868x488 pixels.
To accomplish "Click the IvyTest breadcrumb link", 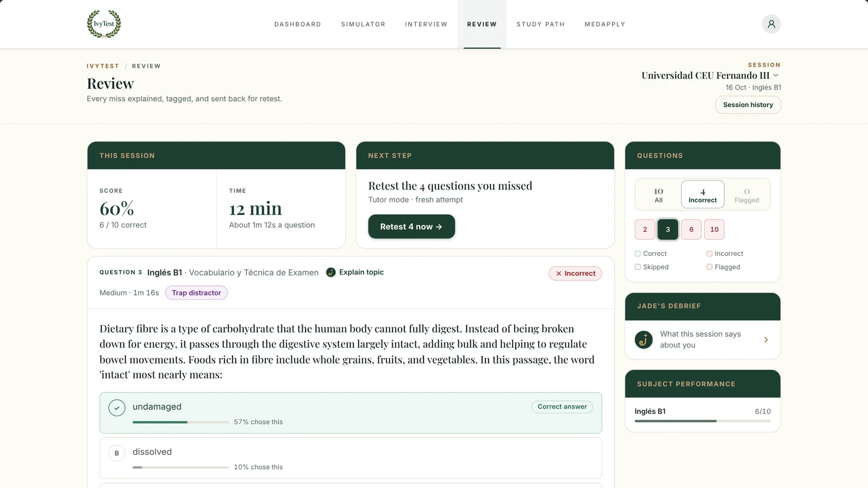I will click(x=103, y=66).
